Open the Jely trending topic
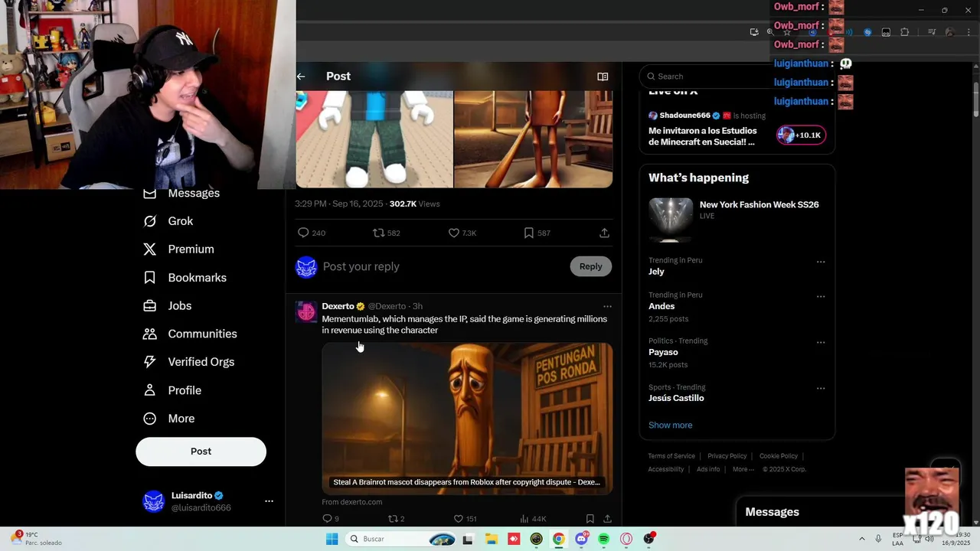The height and width of the screenshot is (551, 980). (x=656, y=272)
